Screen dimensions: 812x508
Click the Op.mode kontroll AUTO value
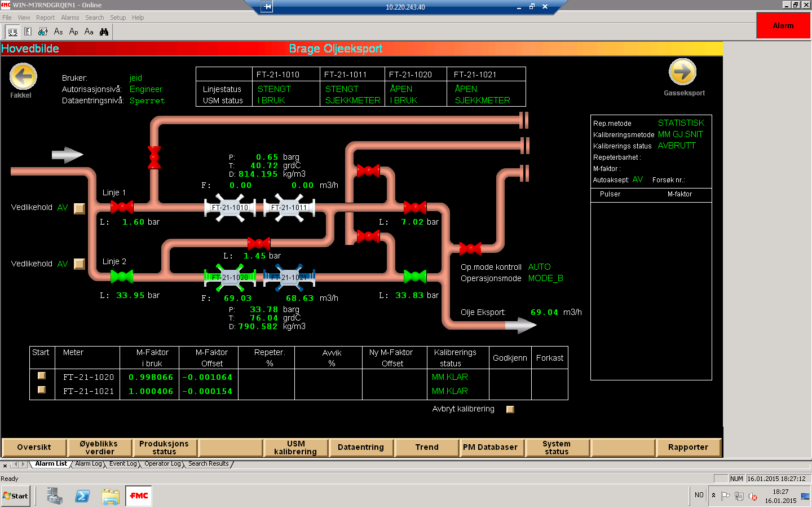(539, 267)
